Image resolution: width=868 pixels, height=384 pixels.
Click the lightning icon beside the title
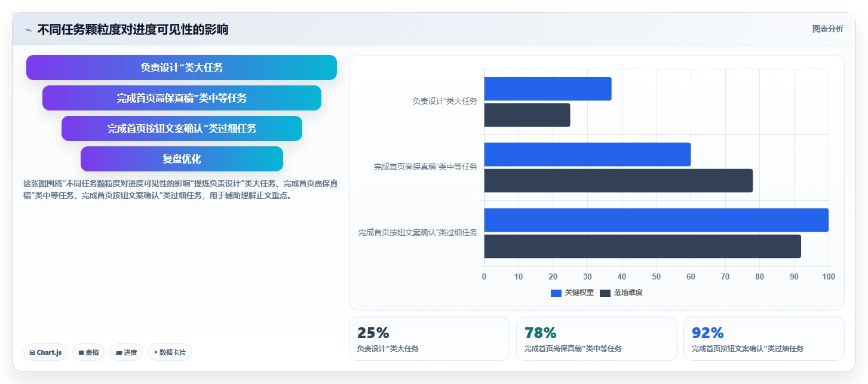(x=28, y=30)
